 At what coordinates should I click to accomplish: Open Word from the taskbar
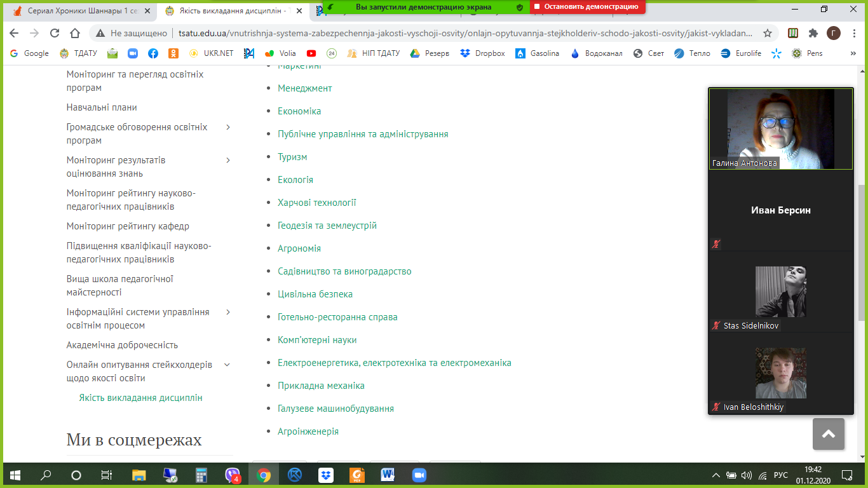pyautogui.click(x=388, y=475)
